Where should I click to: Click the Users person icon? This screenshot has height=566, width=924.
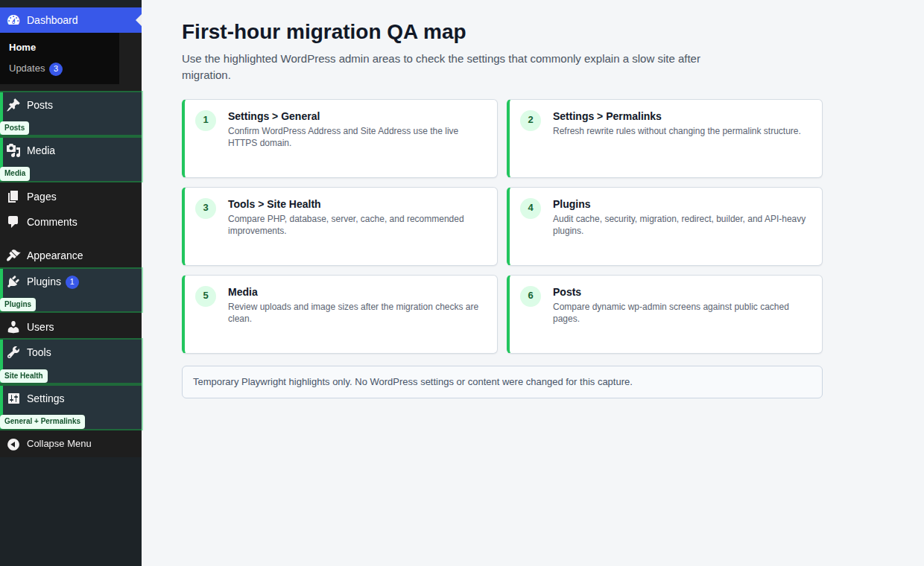(x=13, y=327)
